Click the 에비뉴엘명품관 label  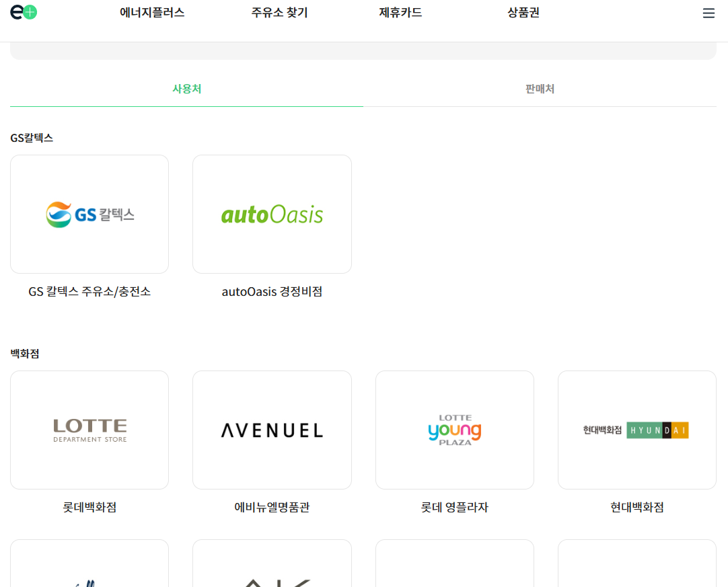pyautogui.click(x=272, y=507)
